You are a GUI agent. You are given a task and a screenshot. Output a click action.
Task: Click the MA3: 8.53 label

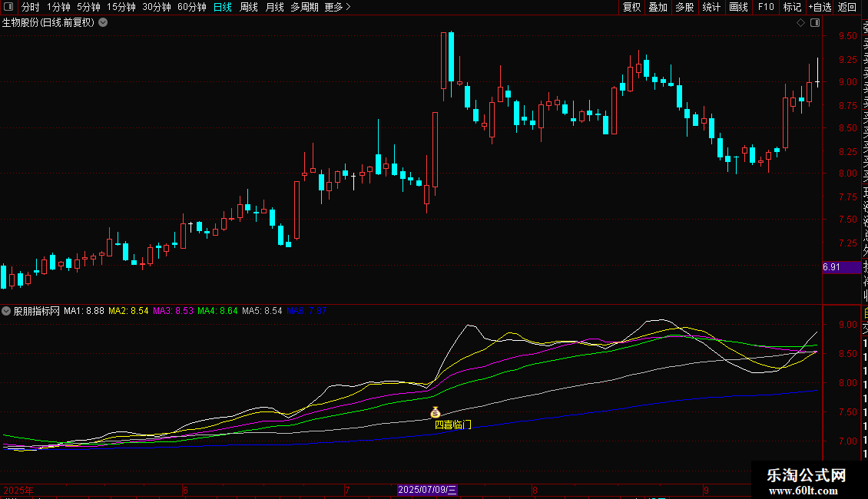tap(174, 311)
